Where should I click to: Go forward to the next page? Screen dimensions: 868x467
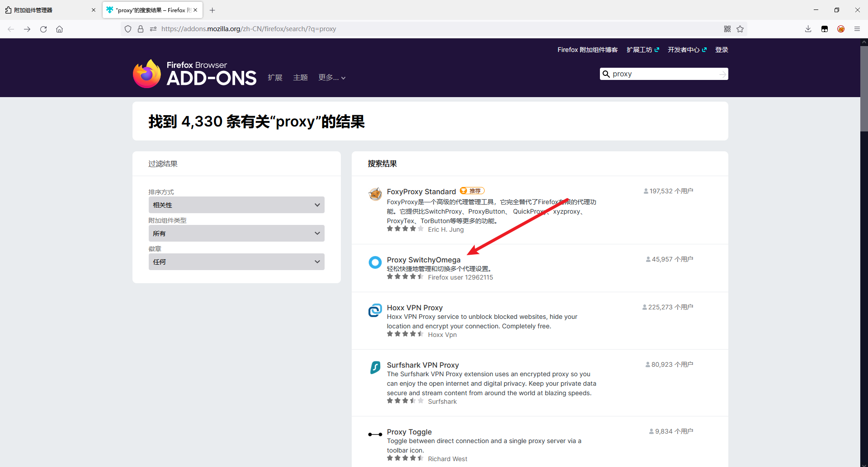pyautogui.click(x=27, y=29)
